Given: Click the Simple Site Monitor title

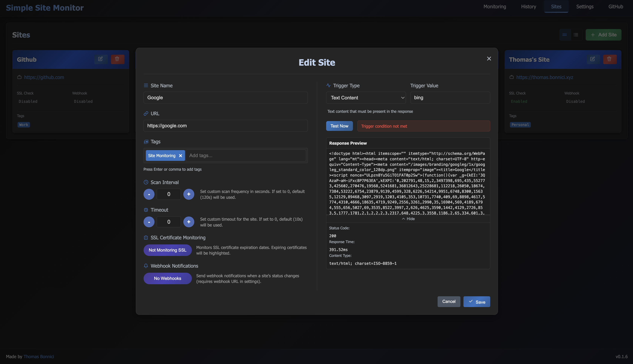Looking at the screenshot, I should coord(45,8).
